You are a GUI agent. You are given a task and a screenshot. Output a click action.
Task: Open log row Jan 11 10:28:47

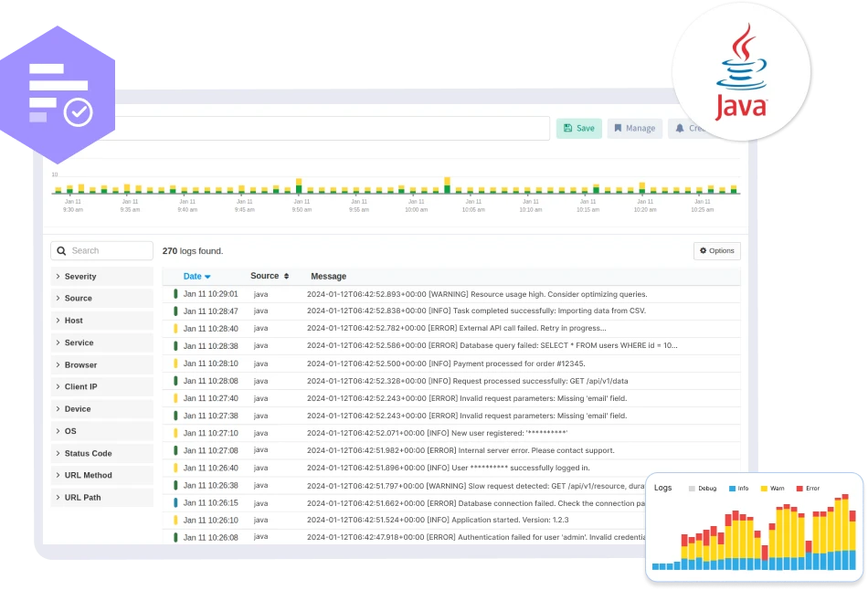point(451,311)
